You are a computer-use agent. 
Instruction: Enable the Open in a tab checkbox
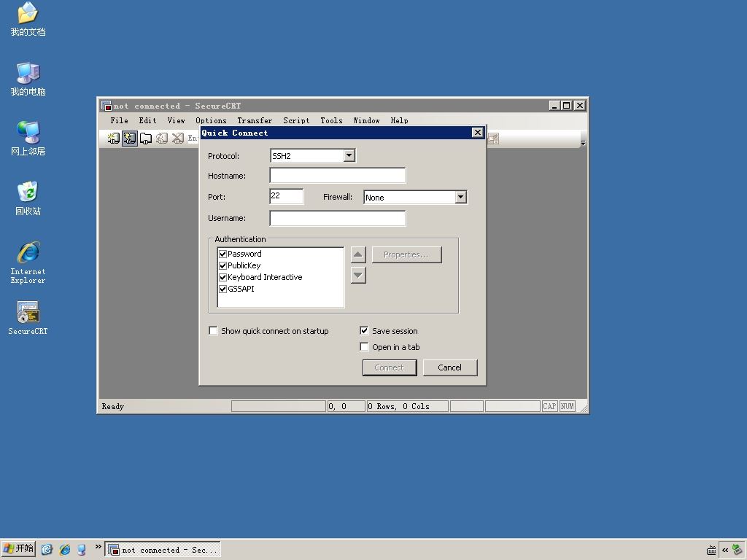(x=364, y=346)
